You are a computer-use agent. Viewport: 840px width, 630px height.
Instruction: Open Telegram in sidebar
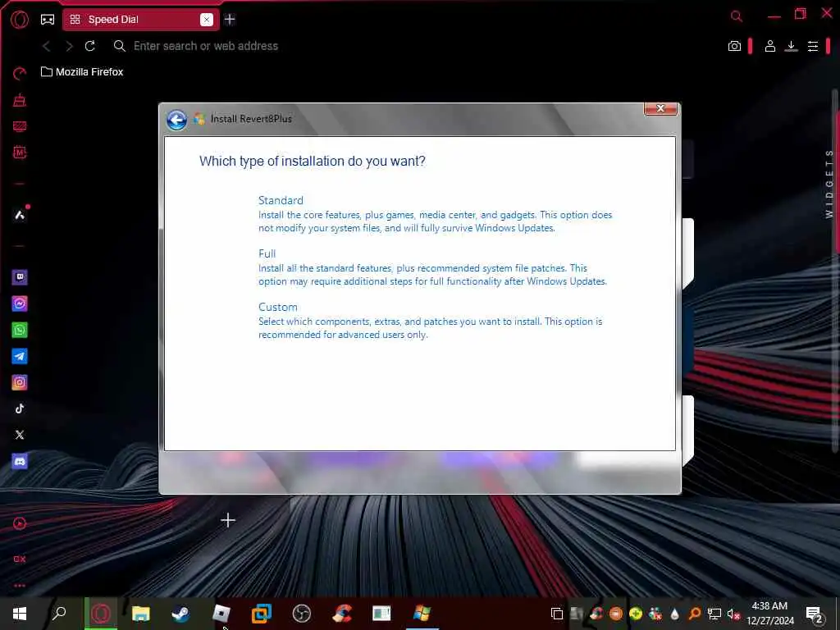[20, 356]
